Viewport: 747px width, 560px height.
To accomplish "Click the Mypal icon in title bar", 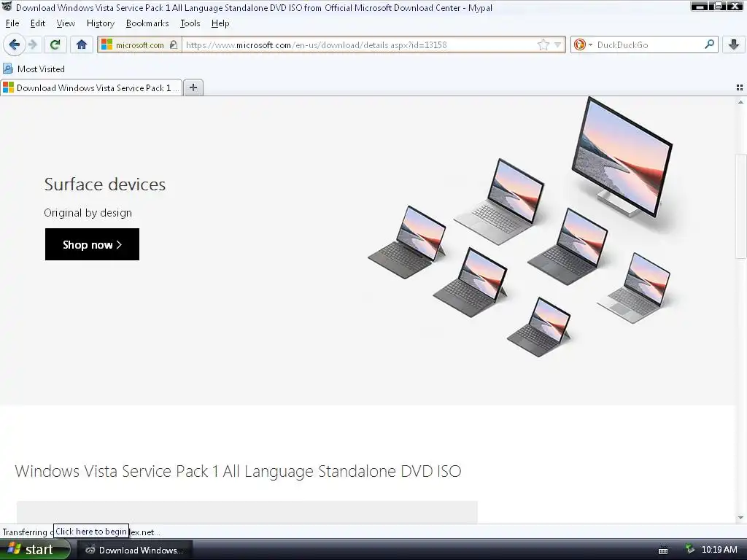I will pyautogui.click(x=7, y=7).
